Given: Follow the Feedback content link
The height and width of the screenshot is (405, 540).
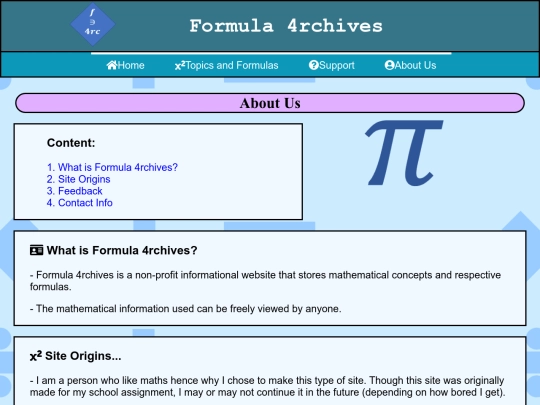Looking at the screenshot, I should pos(75,191).
